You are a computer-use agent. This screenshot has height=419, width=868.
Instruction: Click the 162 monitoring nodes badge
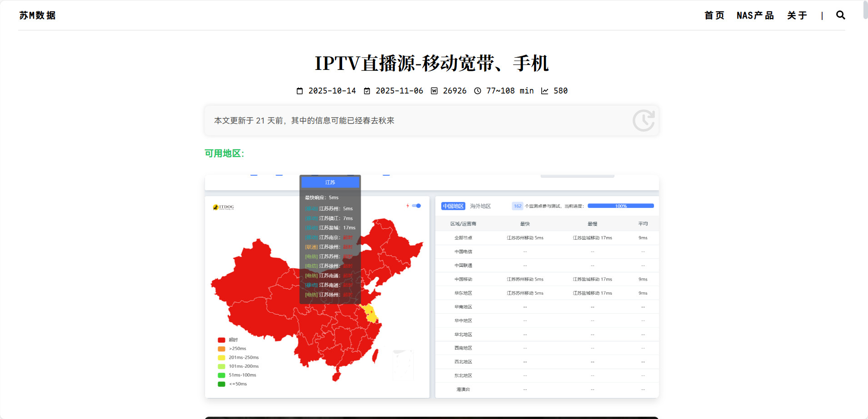[x=518, y=206]
